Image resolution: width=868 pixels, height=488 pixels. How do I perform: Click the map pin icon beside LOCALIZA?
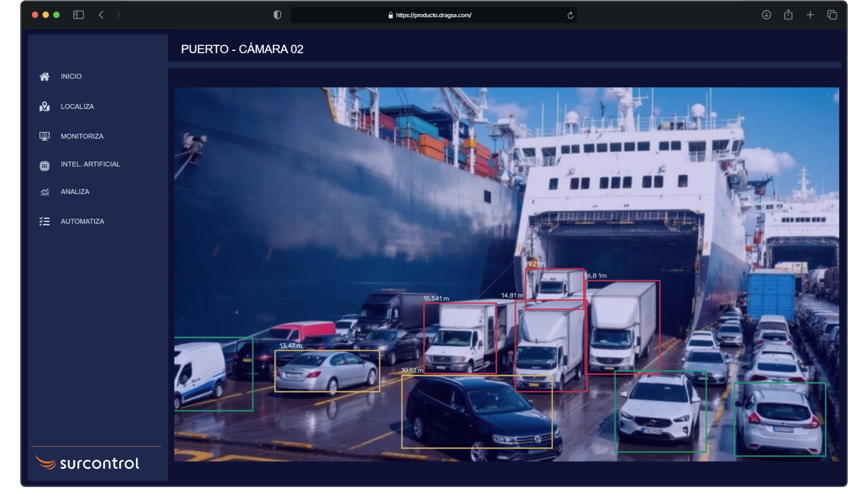click(44, 107)
